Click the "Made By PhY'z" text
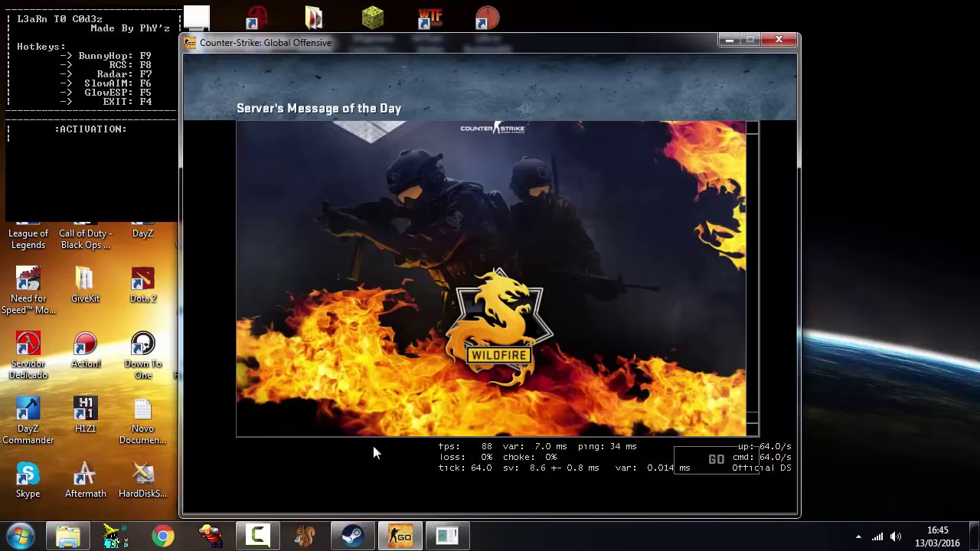 pos(130,28)
